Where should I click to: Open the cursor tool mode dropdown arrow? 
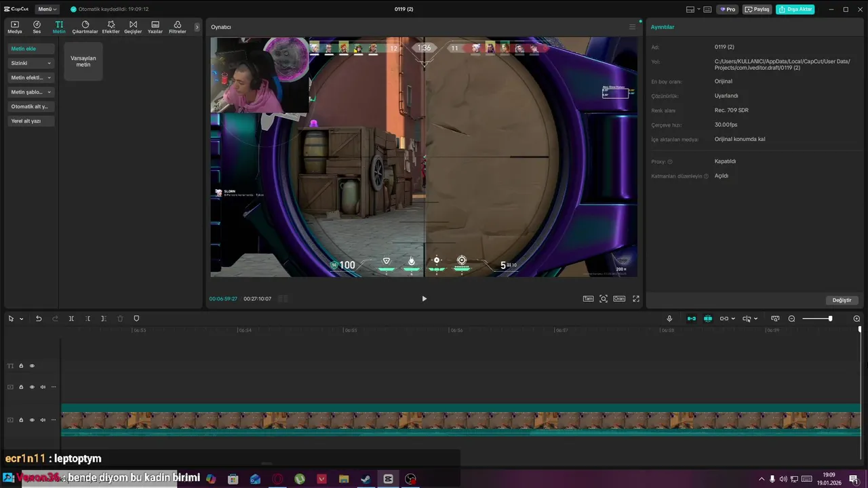(x=22, y=319)
